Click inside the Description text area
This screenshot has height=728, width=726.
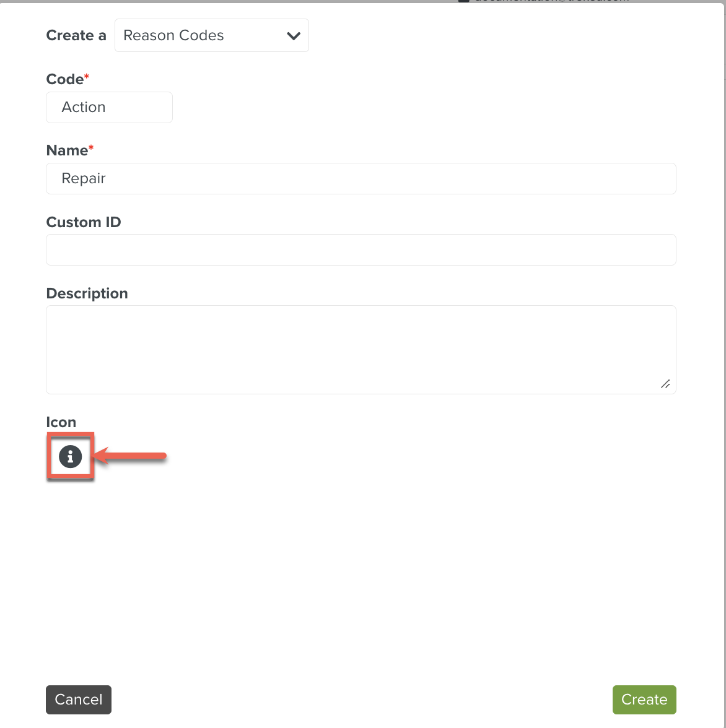pyautogui.click(x=361, y=349)
